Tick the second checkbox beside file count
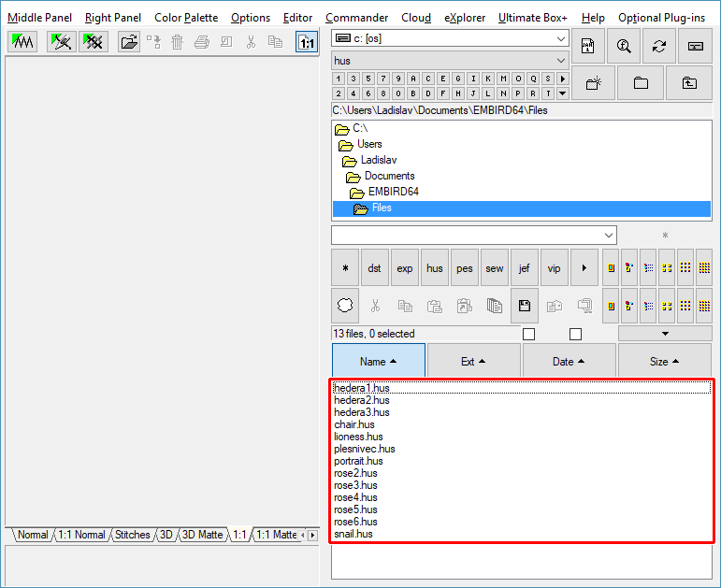 575,334
